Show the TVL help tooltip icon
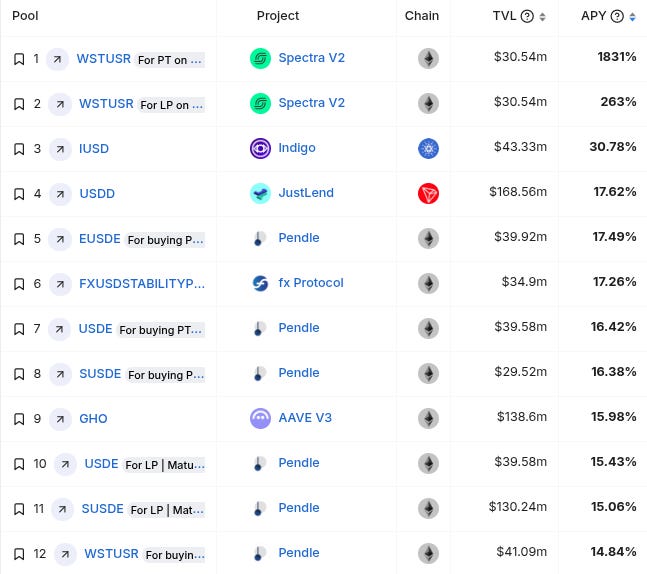Screen dimensions: 647x574 pyautogui.click(x=527, y=16)
